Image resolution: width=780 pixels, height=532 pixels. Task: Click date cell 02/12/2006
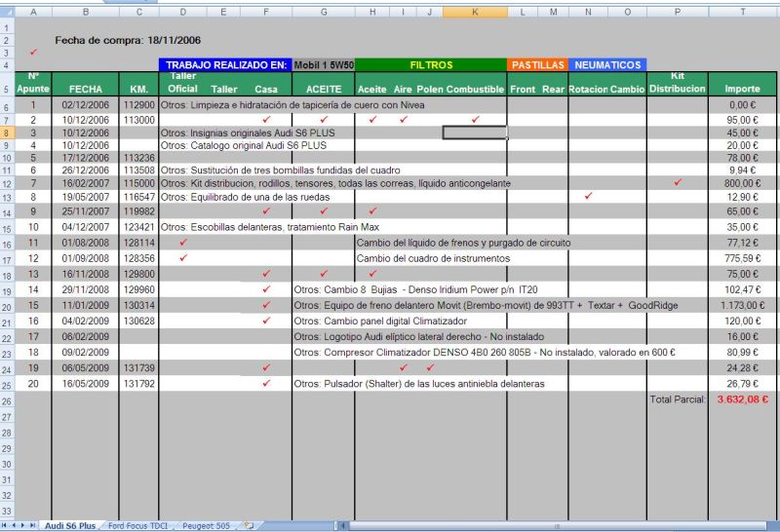[85, 105]
